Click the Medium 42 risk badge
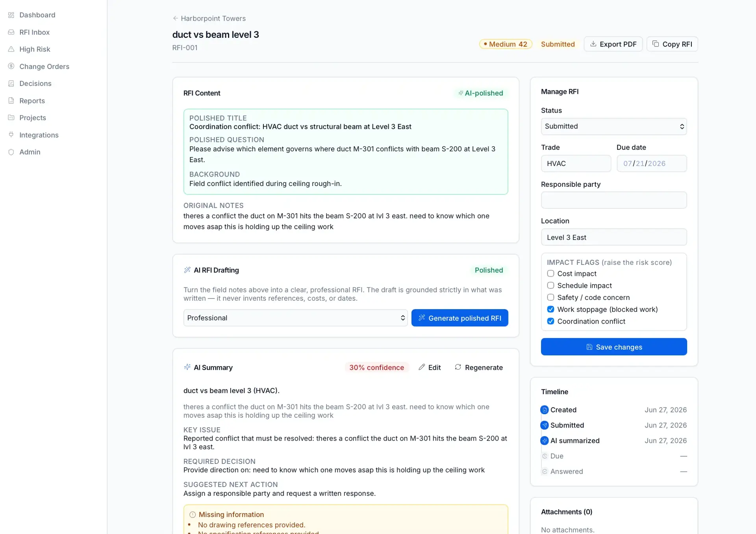The width and height of the screenshot is (756, 534). coord(506,44)
